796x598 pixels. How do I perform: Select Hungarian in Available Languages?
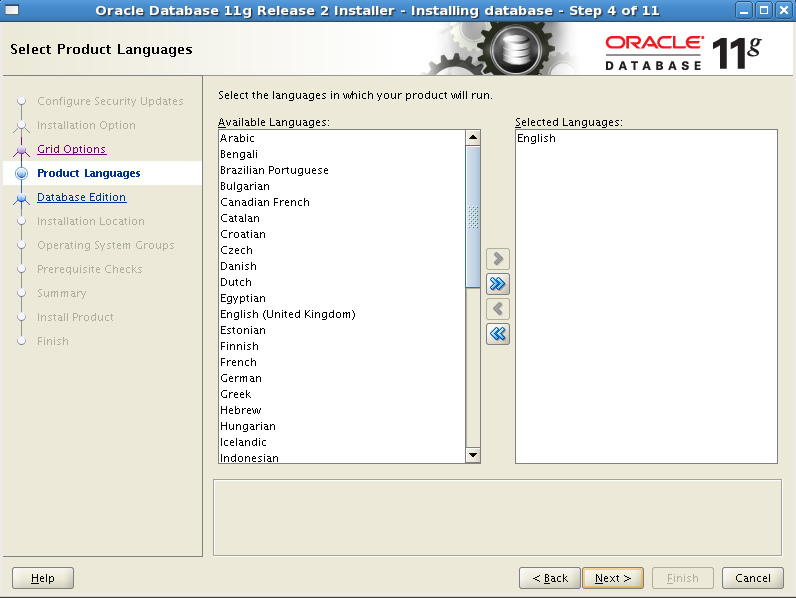(x=342, y=426)
